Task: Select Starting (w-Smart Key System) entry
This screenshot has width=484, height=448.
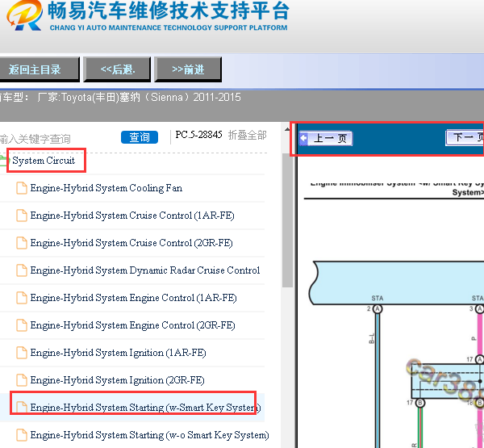Action: pos(145,408)
